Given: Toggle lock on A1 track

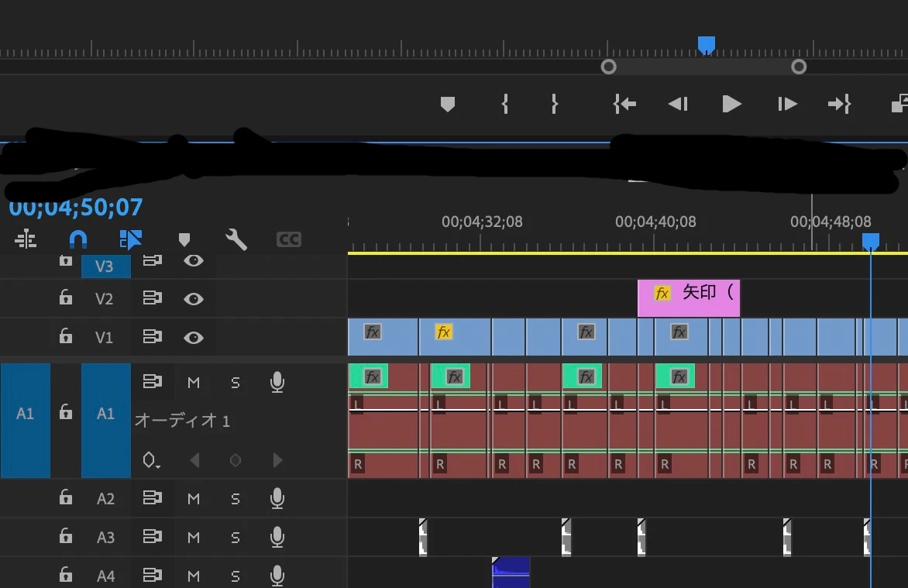Looking at the screenshot, I should [65, 412].
